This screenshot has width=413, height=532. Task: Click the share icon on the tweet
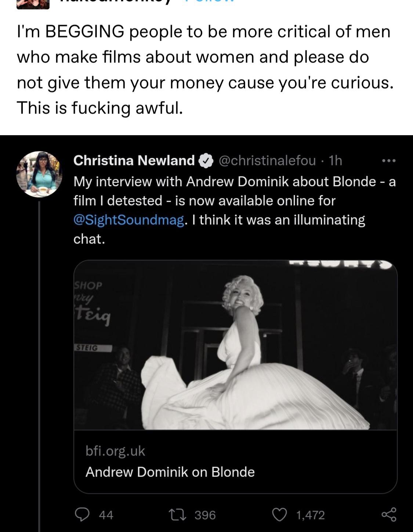pos(389,514)
